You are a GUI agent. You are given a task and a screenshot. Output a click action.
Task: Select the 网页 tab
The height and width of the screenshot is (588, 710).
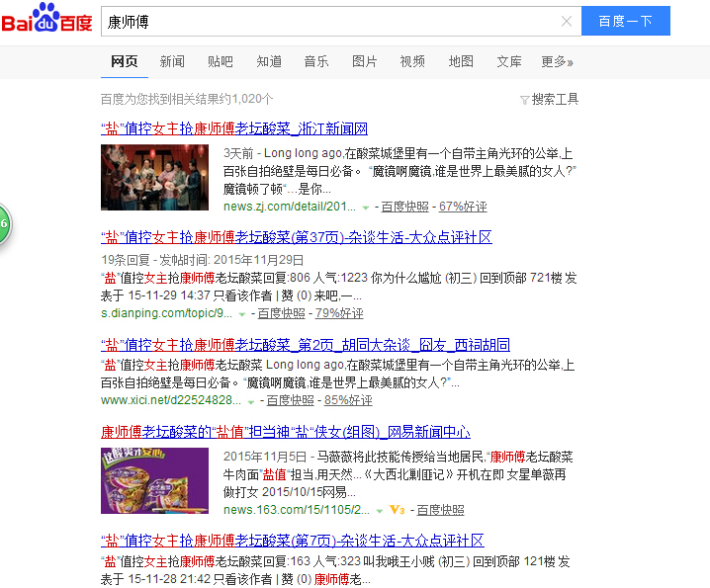coord(124,61)
